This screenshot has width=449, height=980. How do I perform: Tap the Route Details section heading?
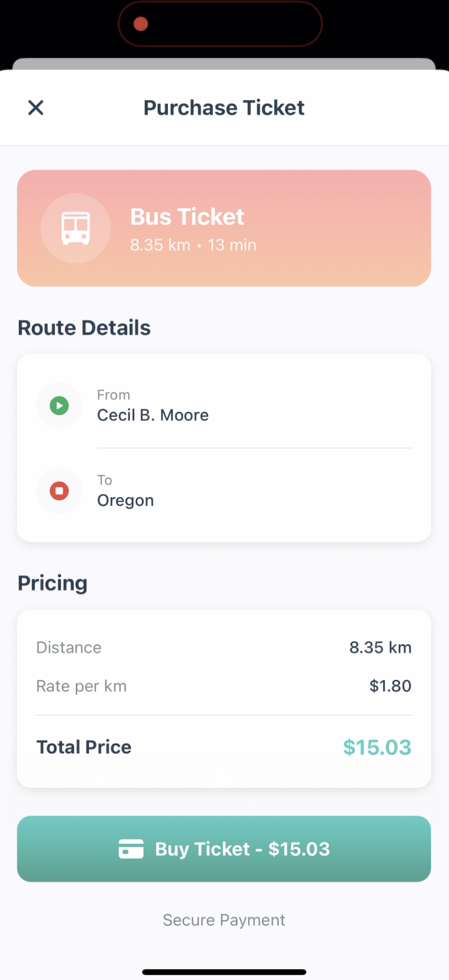[x=84, y=328]
